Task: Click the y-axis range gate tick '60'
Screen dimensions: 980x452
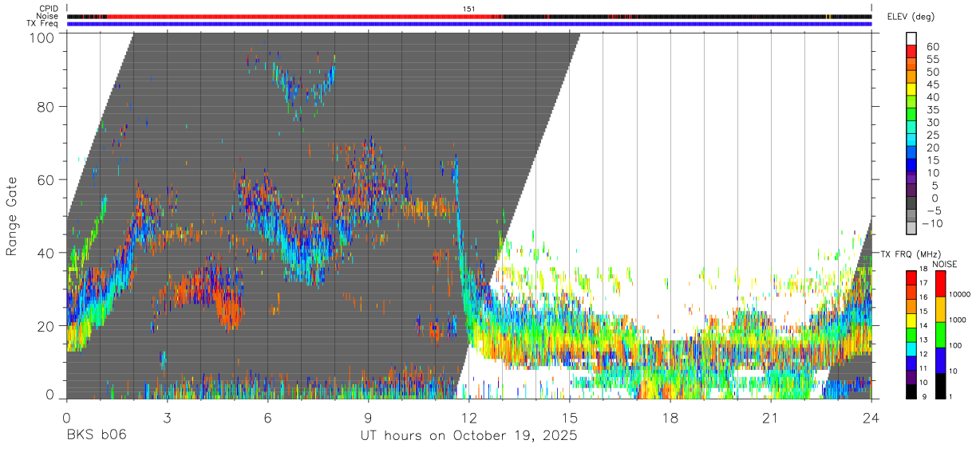Action: [47, 179]
